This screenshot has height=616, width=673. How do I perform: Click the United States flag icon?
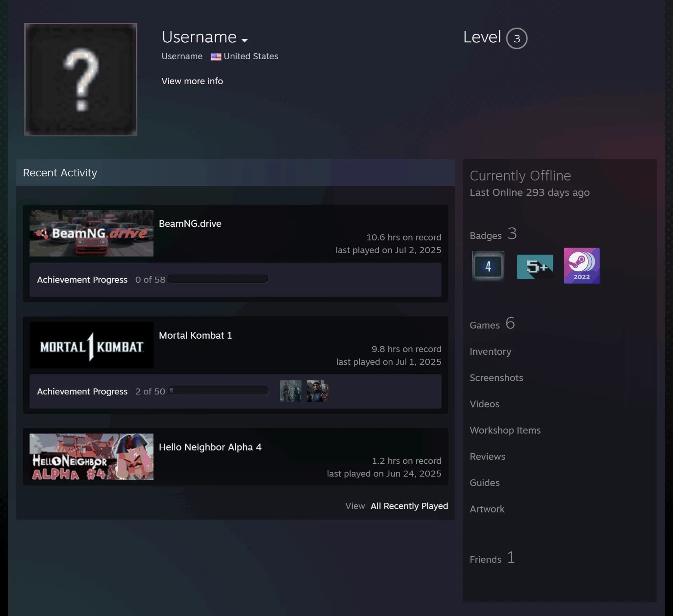point(216,56)
